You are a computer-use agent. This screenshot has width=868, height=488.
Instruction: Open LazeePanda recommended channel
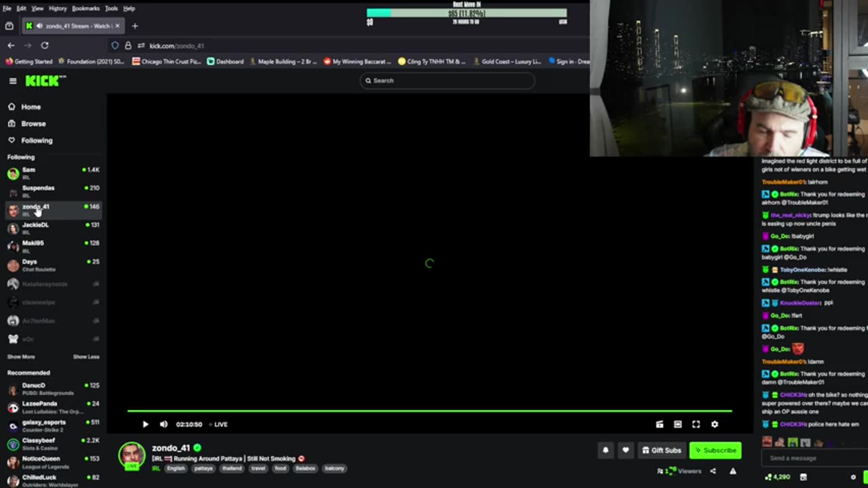(x=53, y=407)
